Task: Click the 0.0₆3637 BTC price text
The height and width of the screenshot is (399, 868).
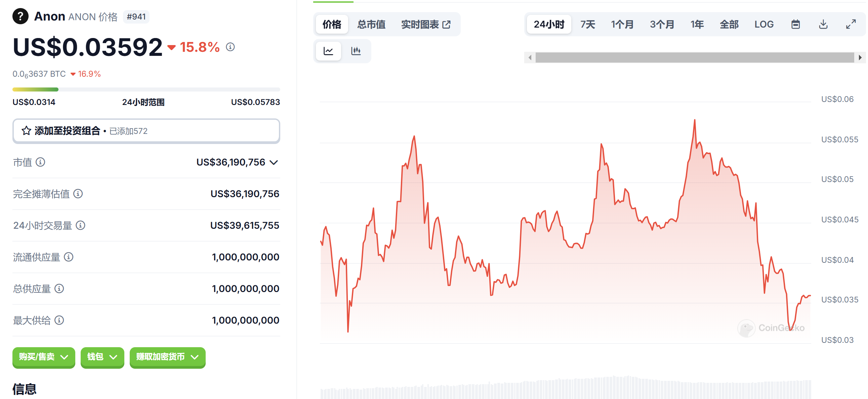Action: (x=39, y=74)
